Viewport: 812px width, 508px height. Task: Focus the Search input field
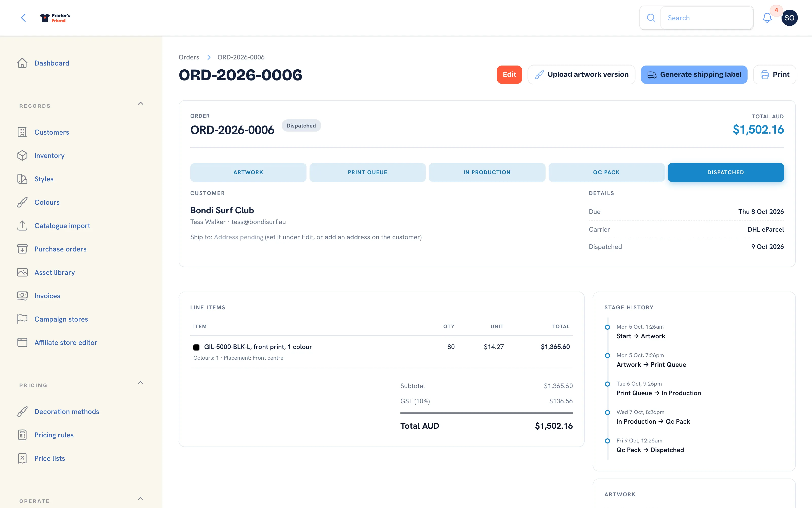[706, 18]
